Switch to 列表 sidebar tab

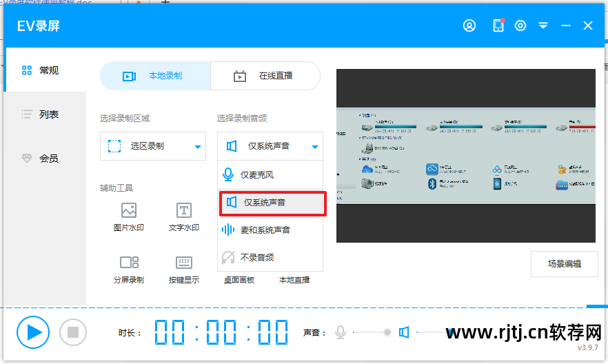45,114
